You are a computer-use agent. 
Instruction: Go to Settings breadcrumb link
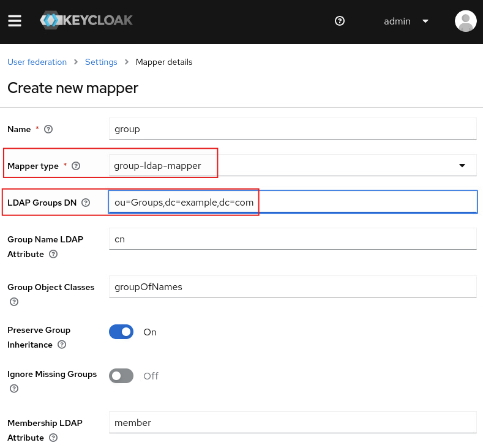[x=101, y=62]
